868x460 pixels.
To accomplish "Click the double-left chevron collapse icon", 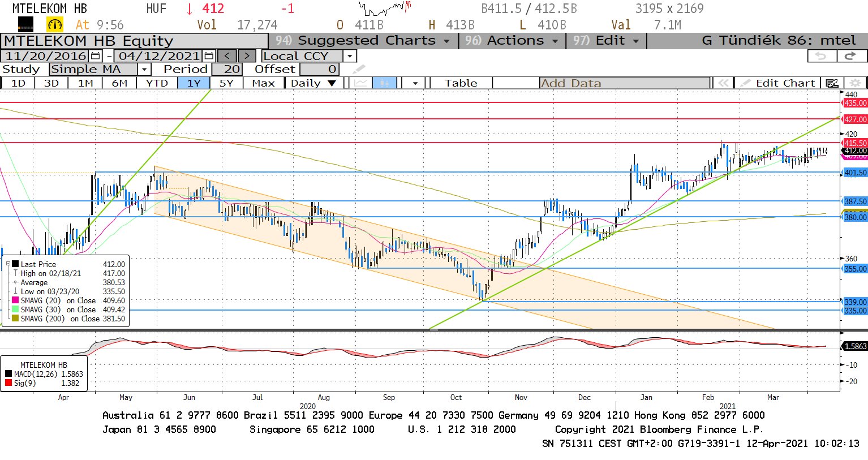I will tap(723, 83).
